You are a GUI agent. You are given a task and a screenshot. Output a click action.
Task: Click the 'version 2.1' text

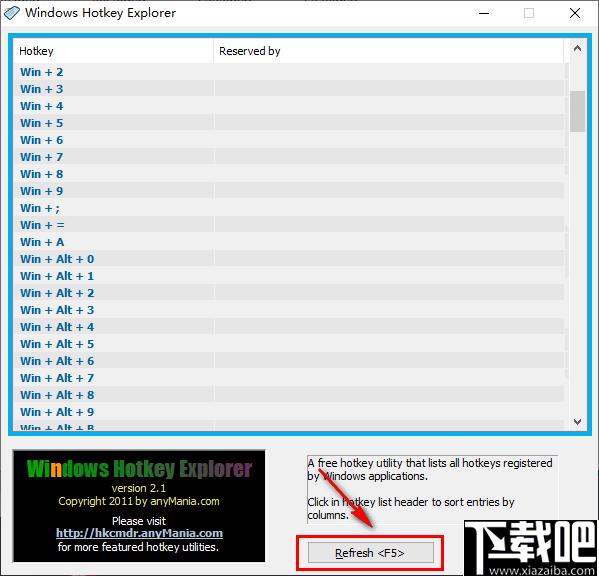pos(139,488)
